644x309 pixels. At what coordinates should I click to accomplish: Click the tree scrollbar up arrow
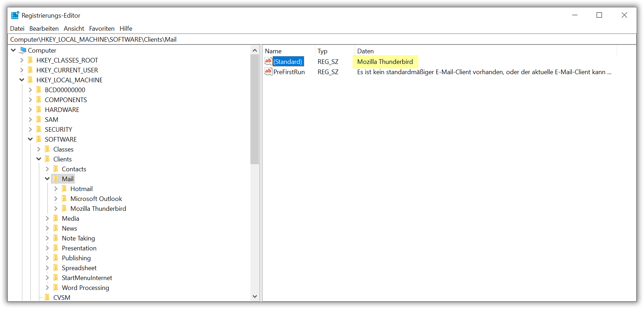click(x=255, y=50)
